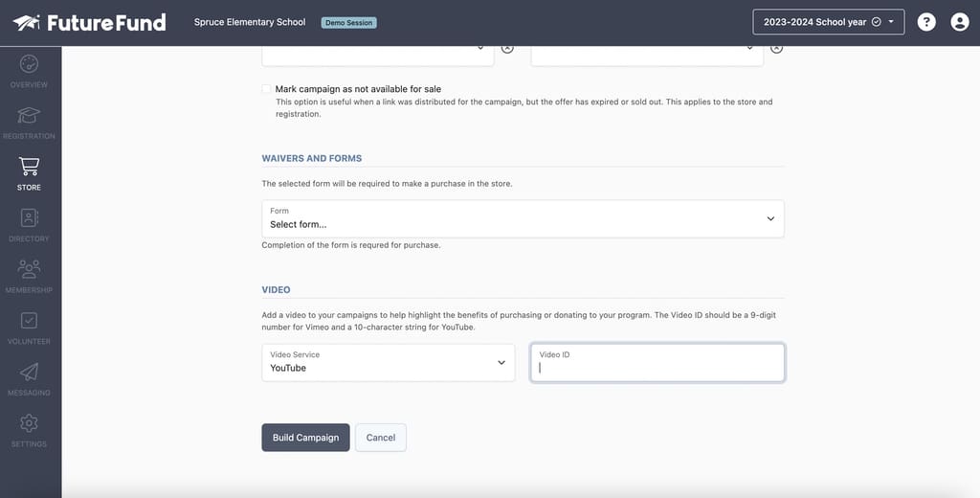This screenshot has width=980, height=498.
Task: Open the school year selector dropdown
Action: point(828,22)
